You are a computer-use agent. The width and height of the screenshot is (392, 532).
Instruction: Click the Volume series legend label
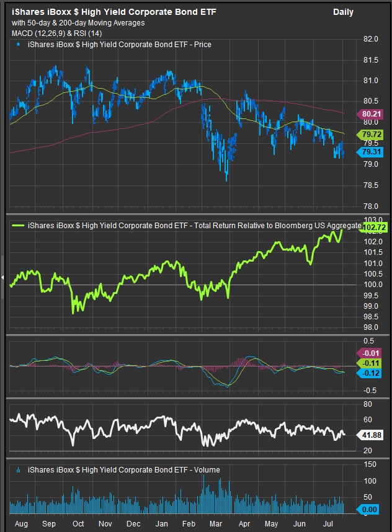(124, 470)
